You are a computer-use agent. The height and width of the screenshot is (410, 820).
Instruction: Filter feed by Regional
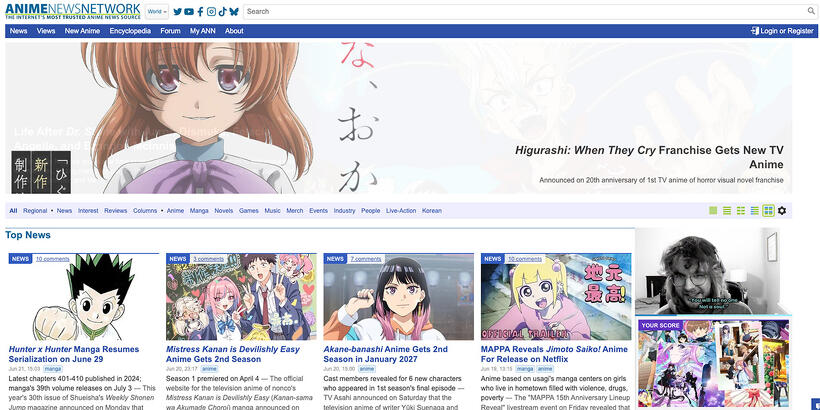point(35,211)
